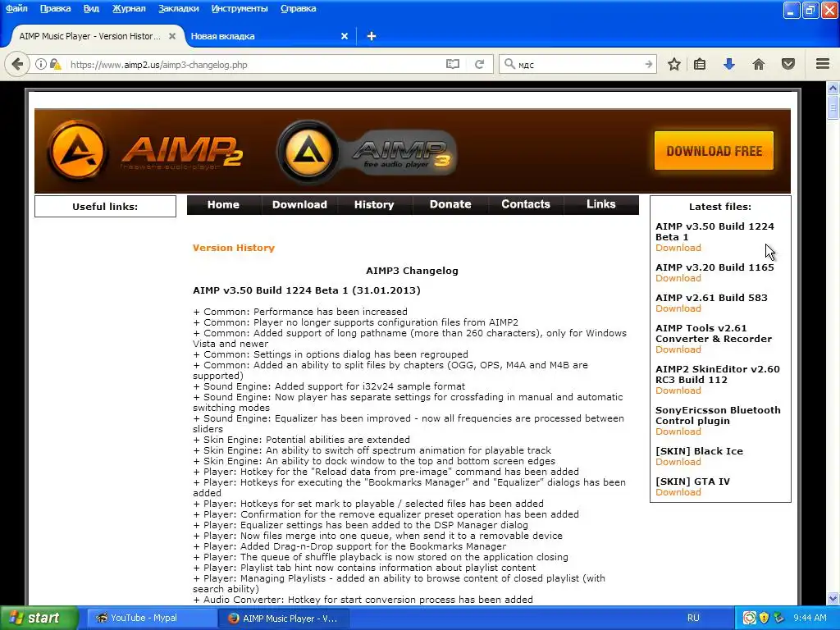Open the Файл menu
The width and height of the screenshot is (840, 630).
pos(16,8)
